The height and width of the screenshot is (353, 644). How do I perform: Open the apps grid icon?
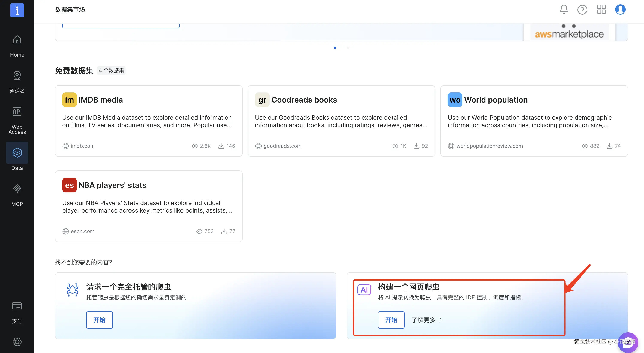coord(601,9)
